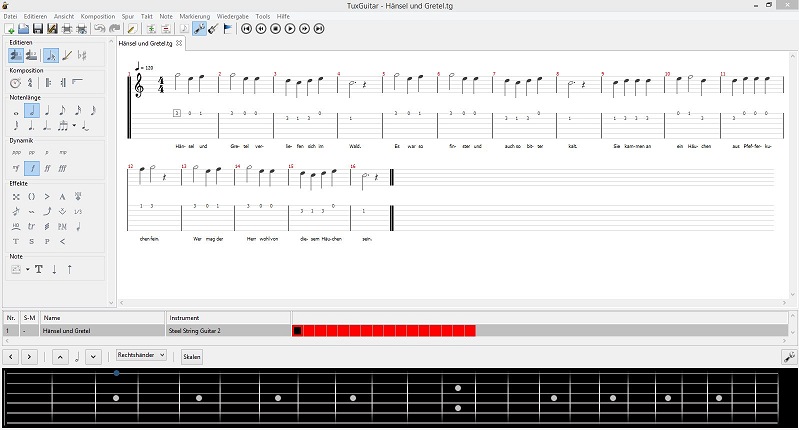Screen dimensions: 799x430
Task: Open the Spur menu
Action: click(128, 16)
